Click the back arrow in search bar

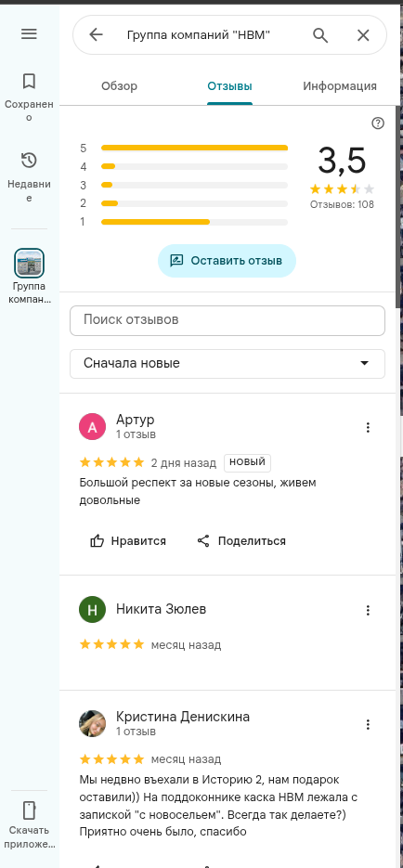pyautogui.click(x=96, y=35)
